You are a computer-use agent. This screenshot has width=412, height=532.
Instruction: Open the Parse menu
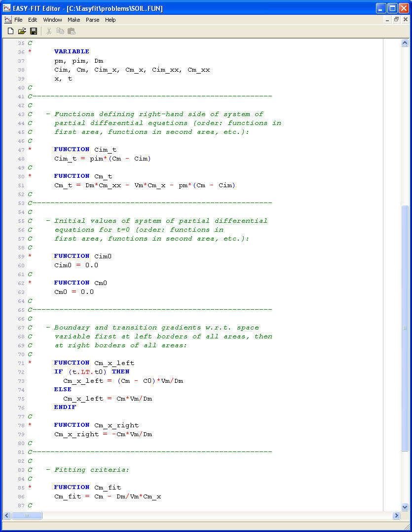pyautogui.click(x=92, y=20)
